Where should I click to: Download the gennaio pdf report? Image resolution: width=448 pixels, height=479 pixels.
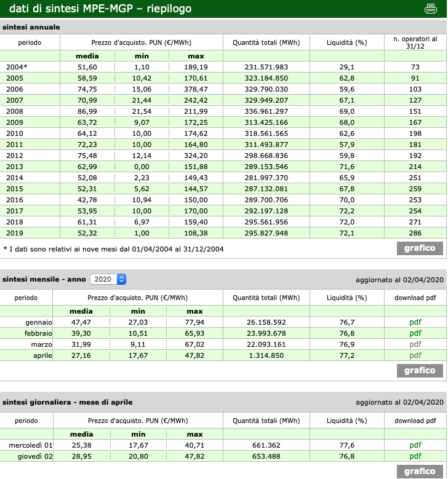click(x=415, y=322)
